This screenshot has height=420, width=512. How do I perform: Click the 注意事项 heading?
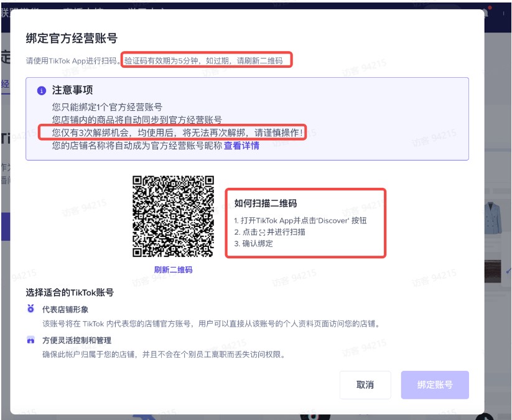click(73, 91)
